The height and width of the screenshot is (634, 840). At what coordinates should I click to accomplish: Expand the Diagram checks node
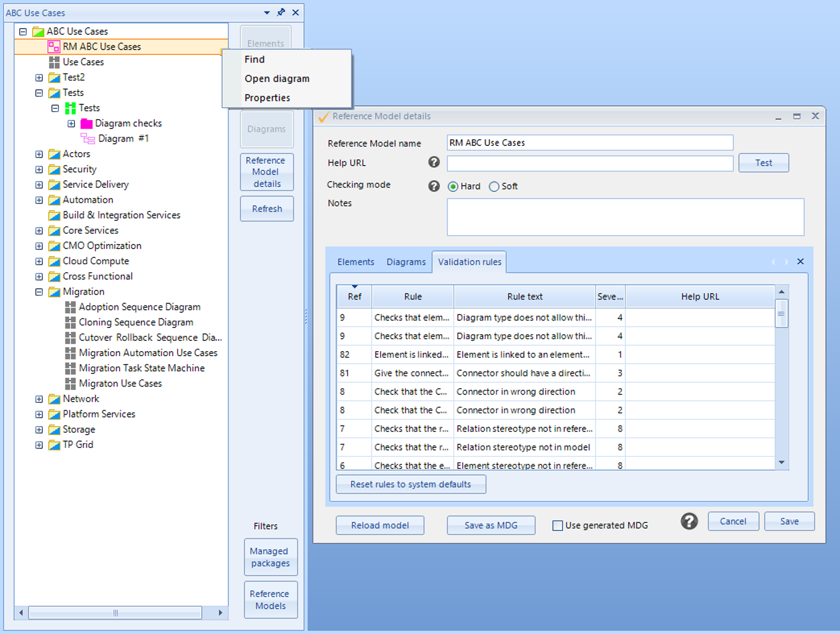point(71,123)
